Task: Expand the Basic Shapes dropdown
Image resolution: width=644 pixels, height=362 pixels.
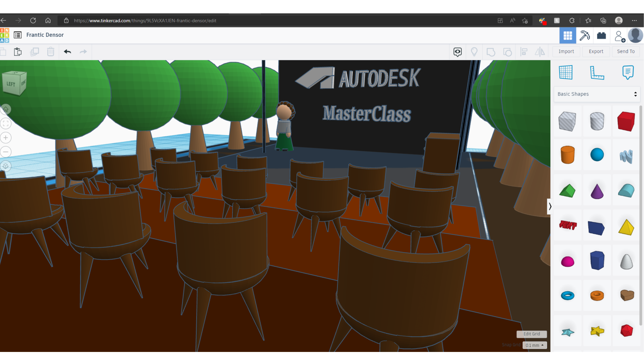Action: click(597, 94)
